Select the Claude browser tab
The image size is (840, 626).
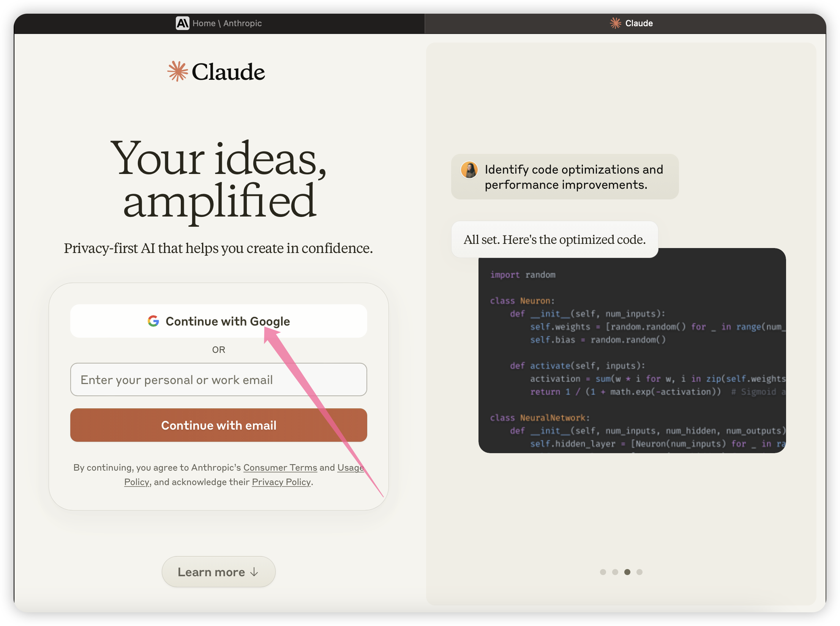tap(625, 24)
